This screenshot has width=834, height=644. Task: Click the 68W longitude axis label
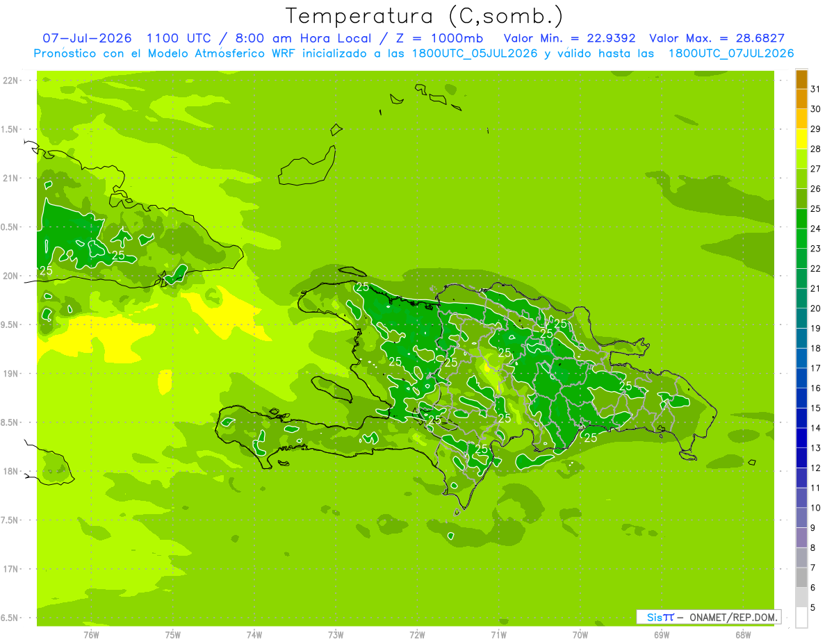point(743,634)
